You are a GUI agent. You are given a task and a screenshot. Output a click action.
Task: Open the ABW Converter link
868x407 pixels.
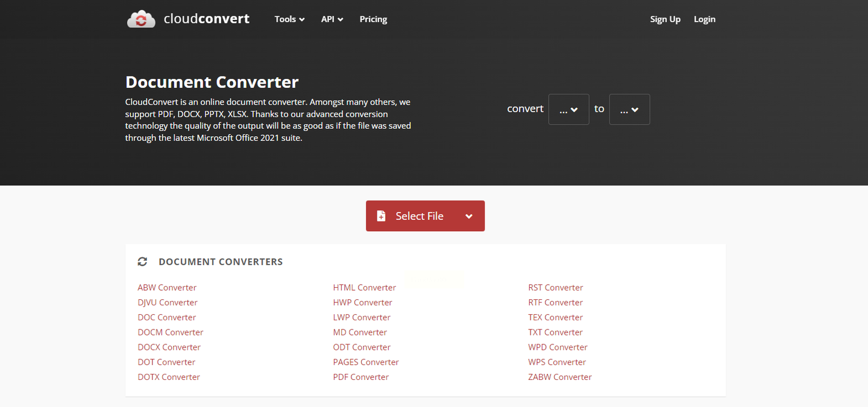(x=167, y=288)
